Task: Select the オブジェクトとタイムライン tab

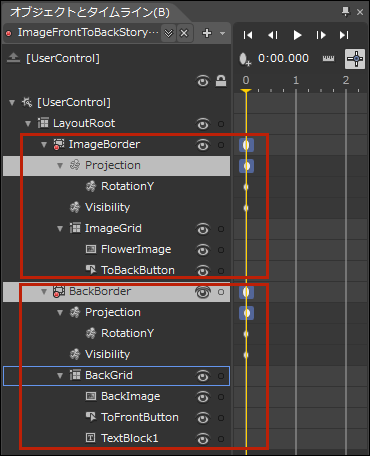Action: point(90,12)
